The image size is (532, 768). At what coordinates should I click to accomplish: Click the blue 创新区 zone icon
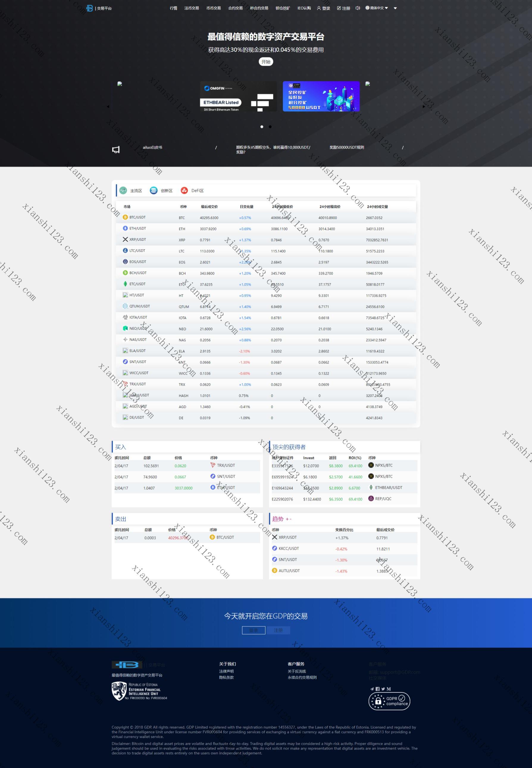pyautogui.click(x=154, y=190)
